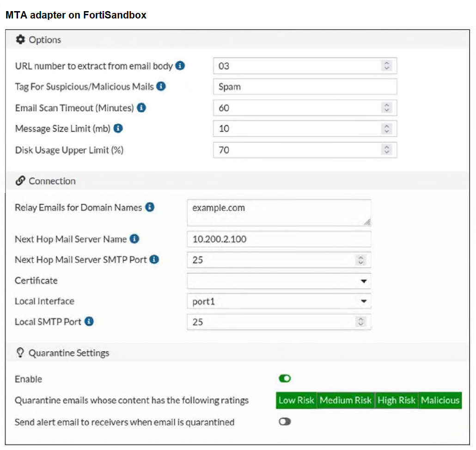
Task: Click the Message Size Limit value field
Action: 305,128
